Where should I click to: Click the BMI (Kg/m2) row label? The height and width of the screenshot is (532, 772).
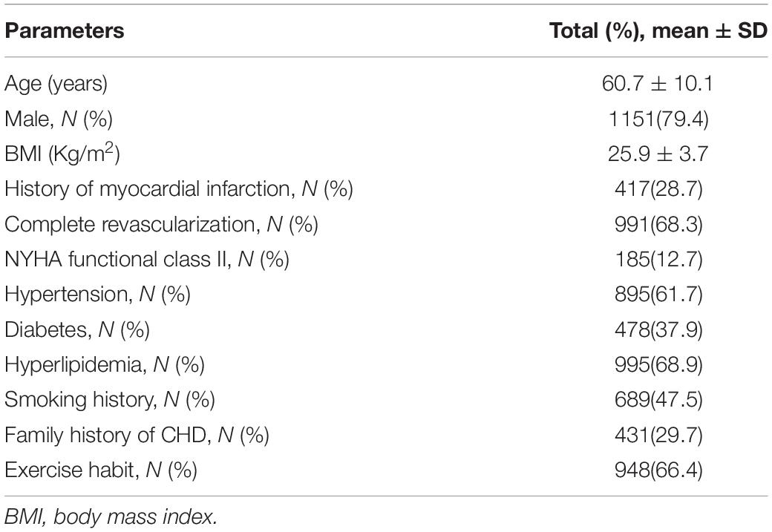pos(62,153)
